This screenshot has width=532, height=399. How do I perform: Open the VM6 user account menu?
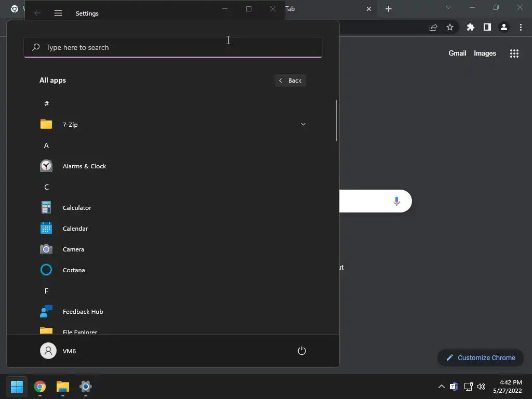click(58, 351)
